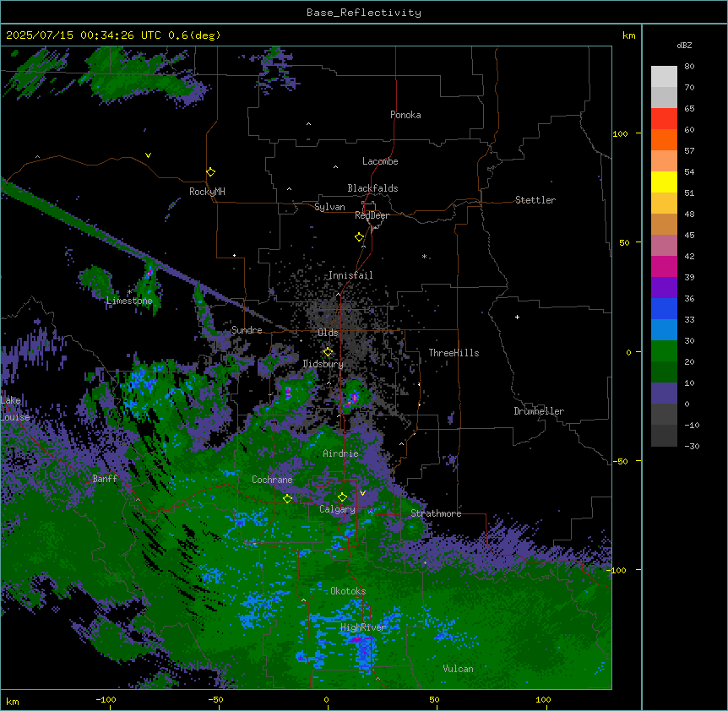This screenshot has height=711, width=728.
Task: Click the Stettler town label
Action: coord(535,200)
